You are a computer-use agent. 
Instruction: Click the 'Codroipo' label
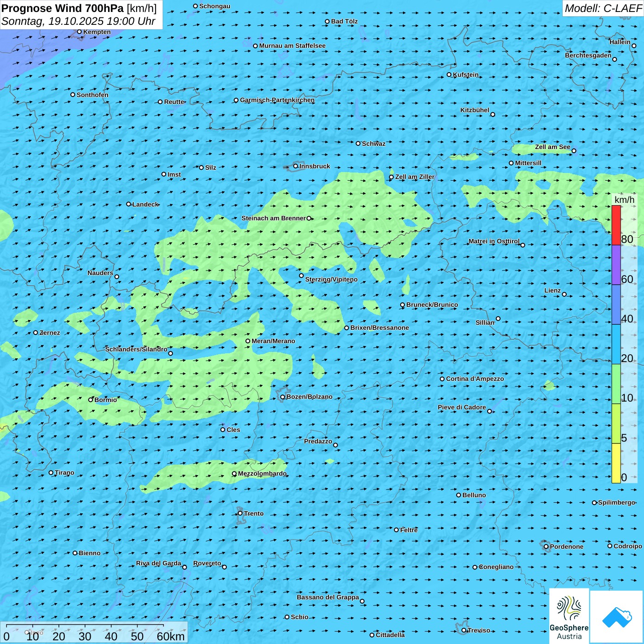(x=628, y=546)
